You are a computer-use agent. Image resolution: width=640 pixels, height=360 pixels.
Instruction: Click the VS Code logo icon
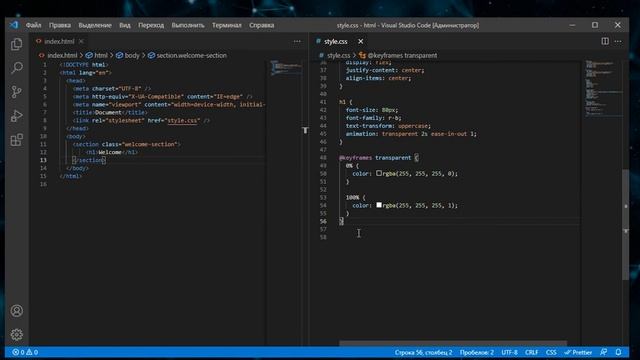click(14, 25)
